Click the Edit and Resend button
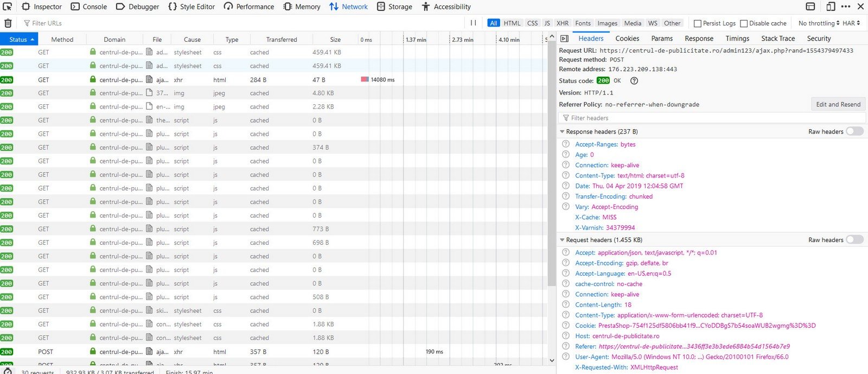The width and height of the screenshot is (868, 374). [838, 104]
